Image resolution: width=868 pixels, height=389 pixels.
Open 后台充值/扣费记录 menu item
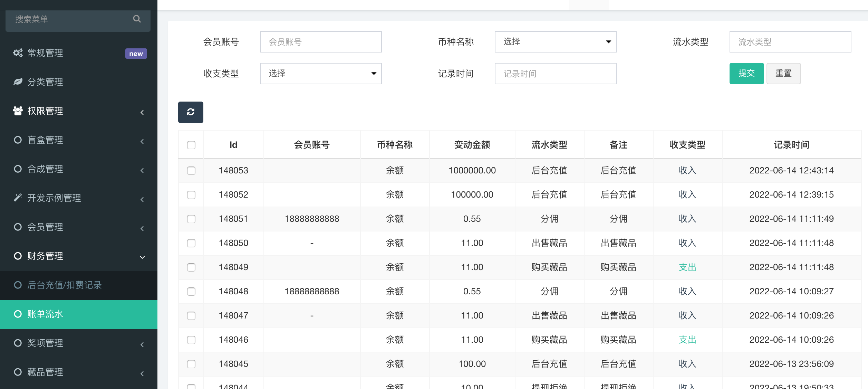coord(64,285)
